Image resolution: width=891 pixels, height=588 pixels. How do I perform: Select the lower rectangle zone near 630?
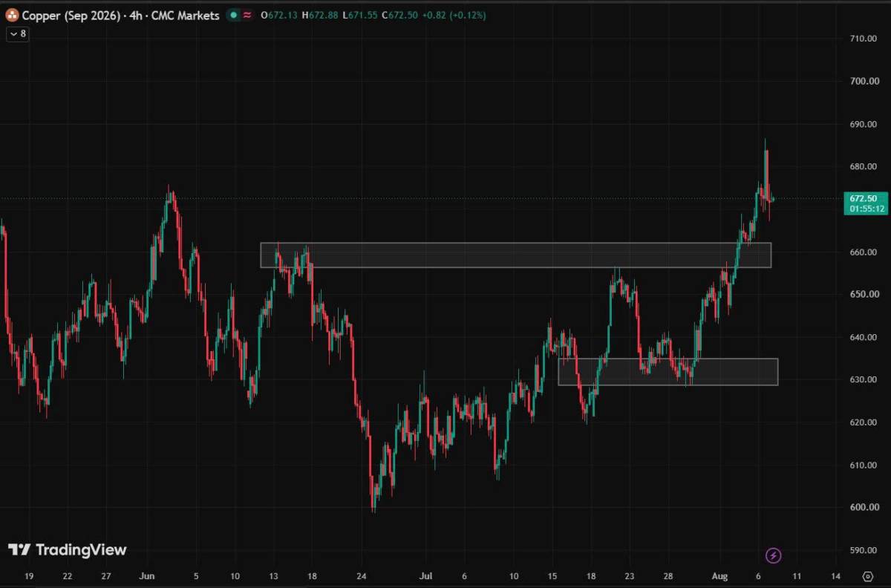point(668,372)
